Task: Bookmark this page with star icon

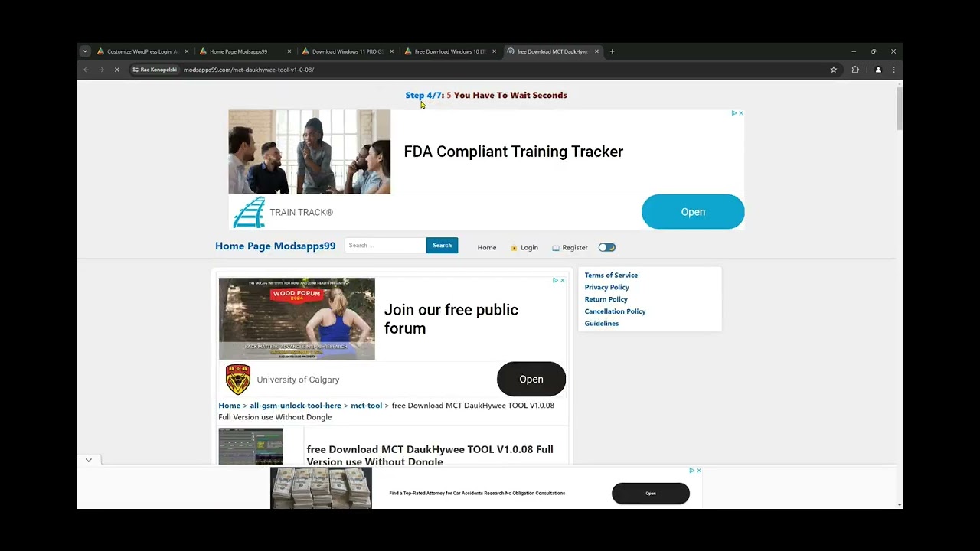Action: coord(834,70)
